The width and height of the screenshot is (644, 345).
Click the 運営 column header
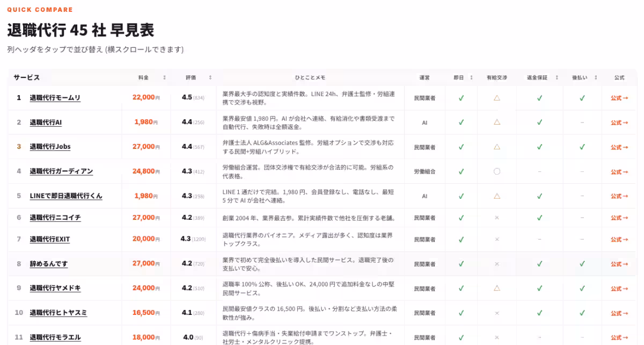(x=425, y=77)
